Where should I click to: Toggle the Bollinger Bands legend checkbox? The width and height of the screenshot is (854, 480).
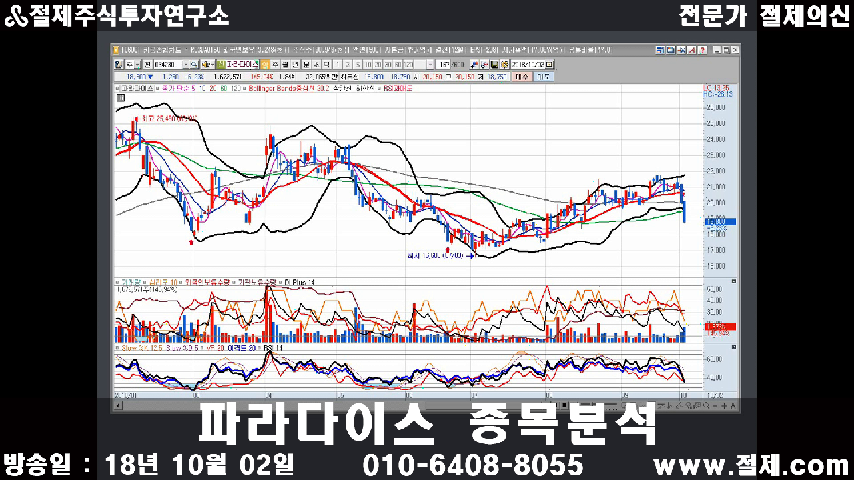pyautogui.click(x=244, y=88)
